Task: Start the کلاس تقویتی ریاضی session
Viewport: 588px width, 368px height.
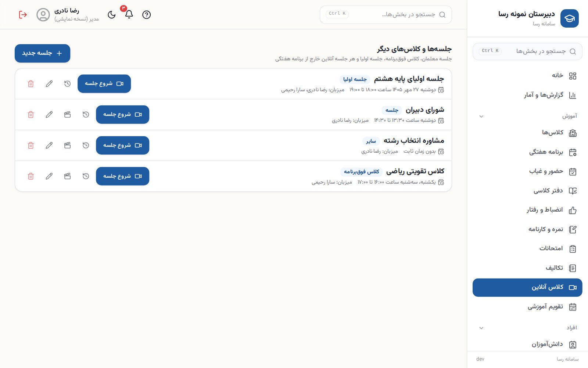Action: coord(122,176)
